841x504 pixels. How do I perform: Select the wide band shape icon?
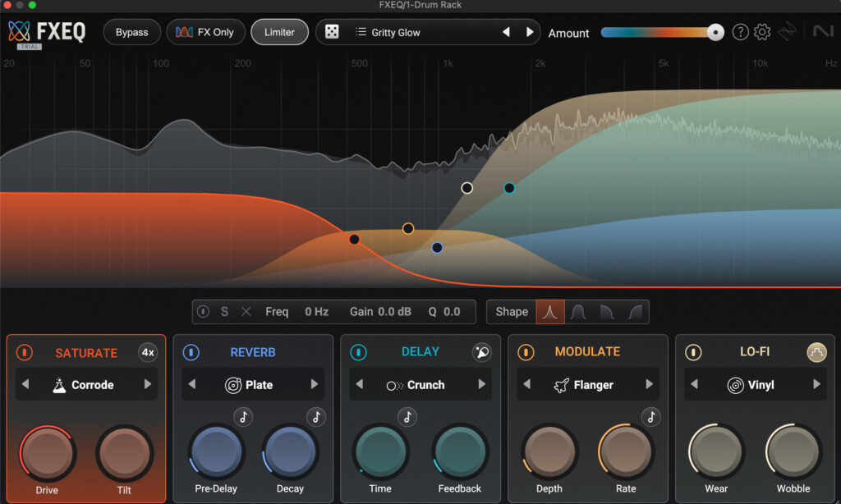pyautogui.click(x=578, y=312)
